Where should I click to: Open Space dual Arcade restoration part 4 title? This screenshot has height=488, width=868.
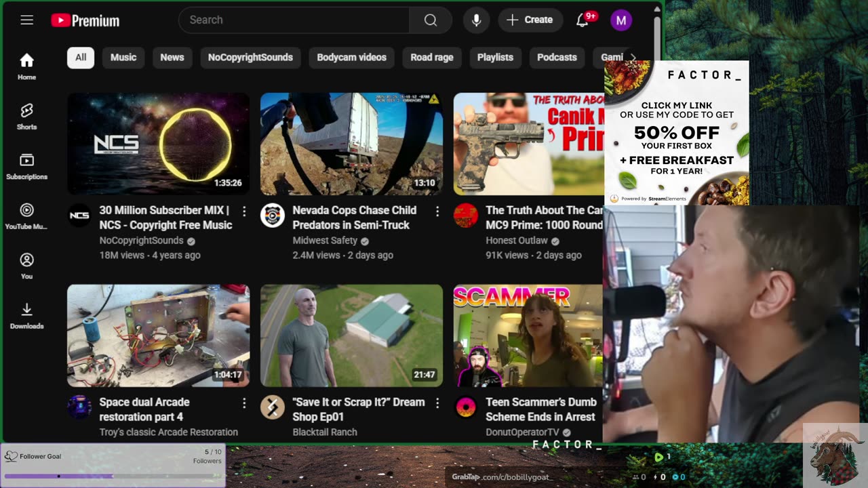(x=144, y=409)
